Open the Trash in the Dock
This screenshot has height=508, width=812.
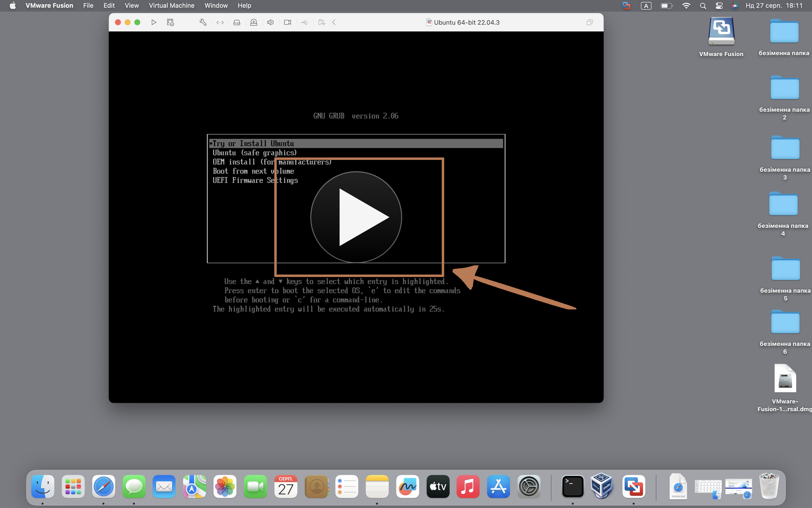769,486
